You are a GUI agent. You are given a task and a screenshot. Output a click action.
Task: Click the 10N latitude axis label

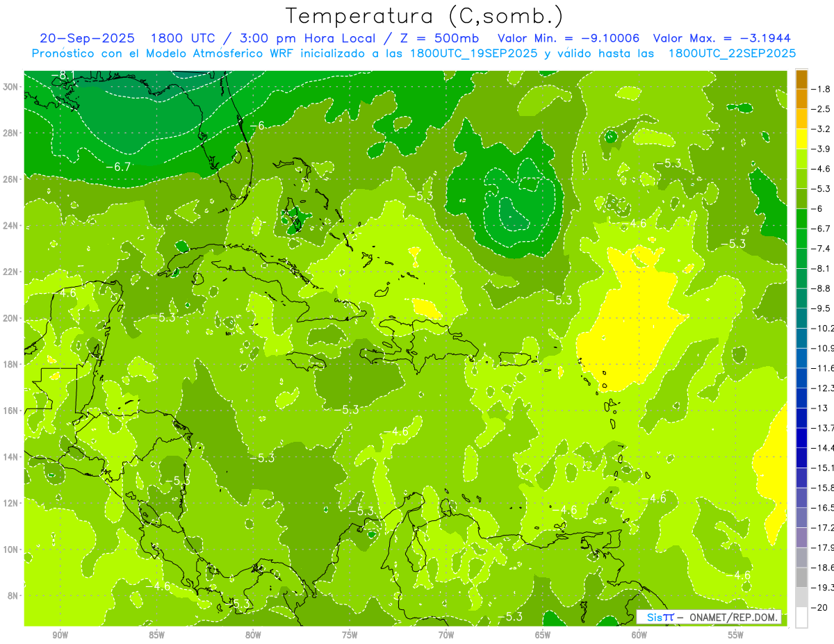click(12, 549)
